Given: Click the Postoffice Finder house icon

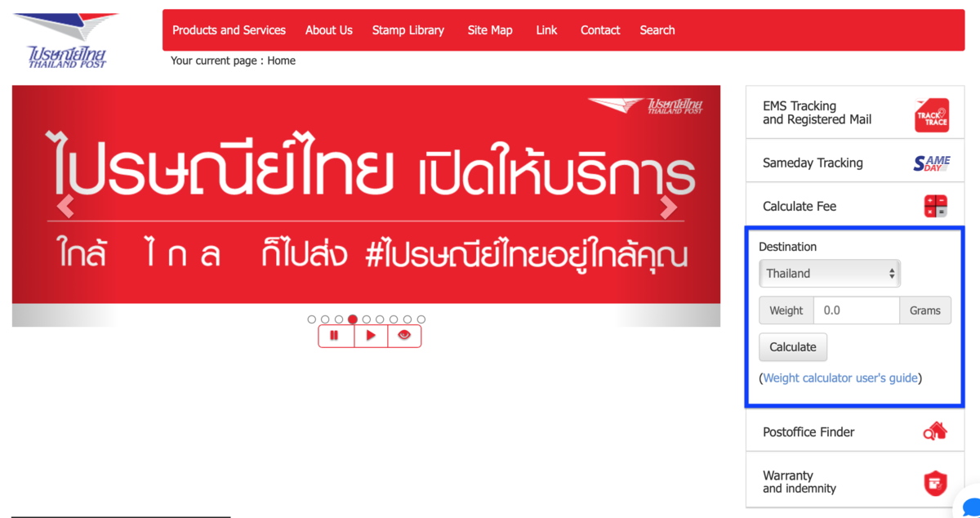Looking at the screenshot, I should point(935,431).
